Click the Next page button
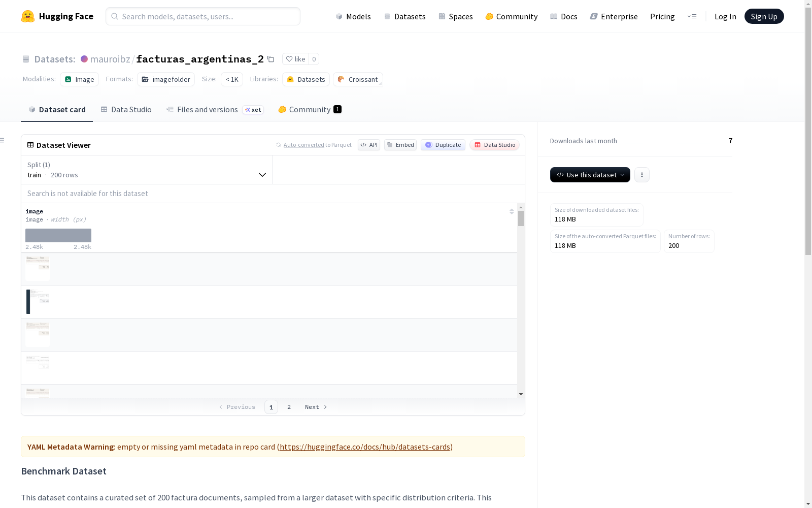Viewport: 812px width, 508px height. pyautogui.click(x=316, y=407)
